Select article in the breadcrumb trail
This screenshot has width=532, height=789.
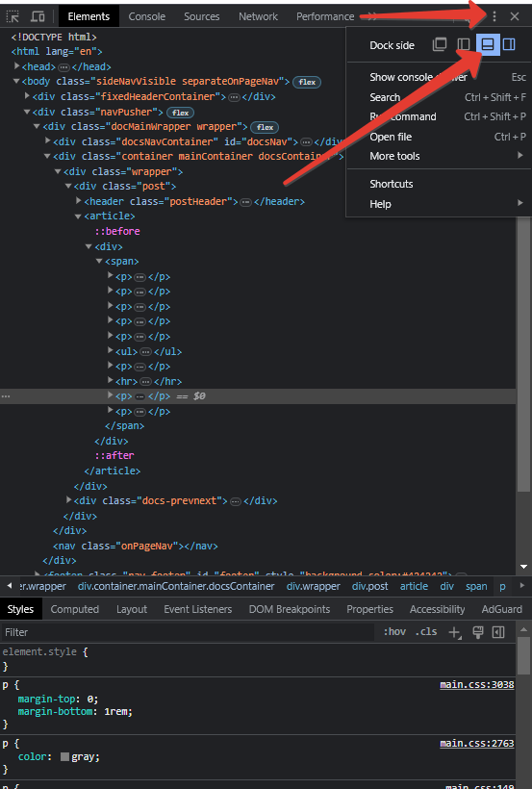pos(414,586)
